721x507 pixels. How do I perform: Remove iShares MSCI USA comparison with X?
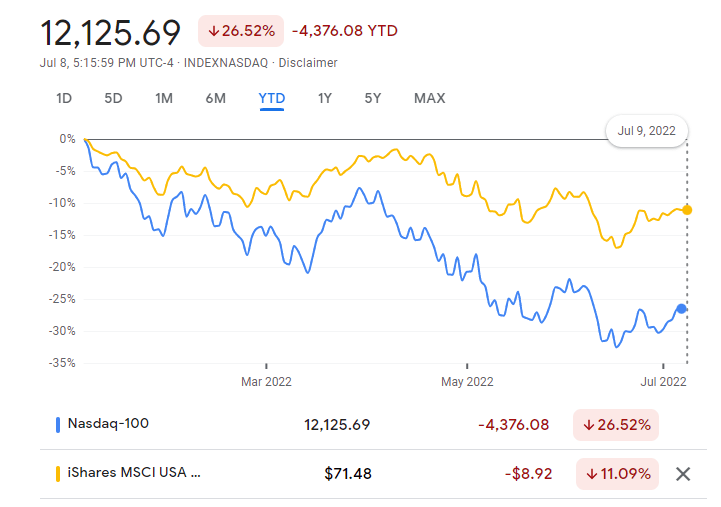pos(683,474)
